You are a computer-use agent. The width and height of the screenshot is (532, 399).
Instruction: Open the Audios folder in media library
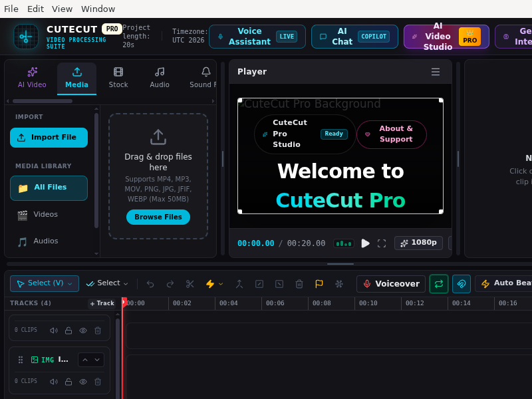click(x=49, y=241)
